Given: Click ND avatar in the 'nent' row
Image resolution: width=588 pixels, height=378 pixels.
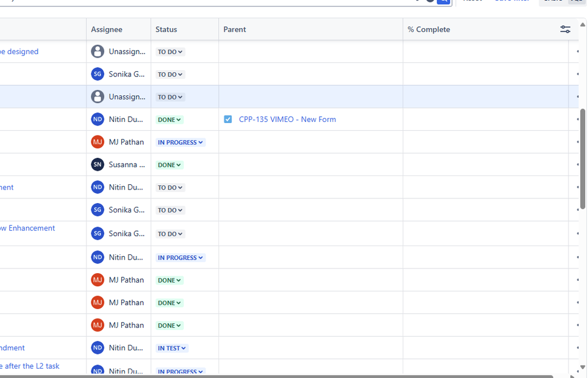Looking at the screenshot, I should (98, 187).
